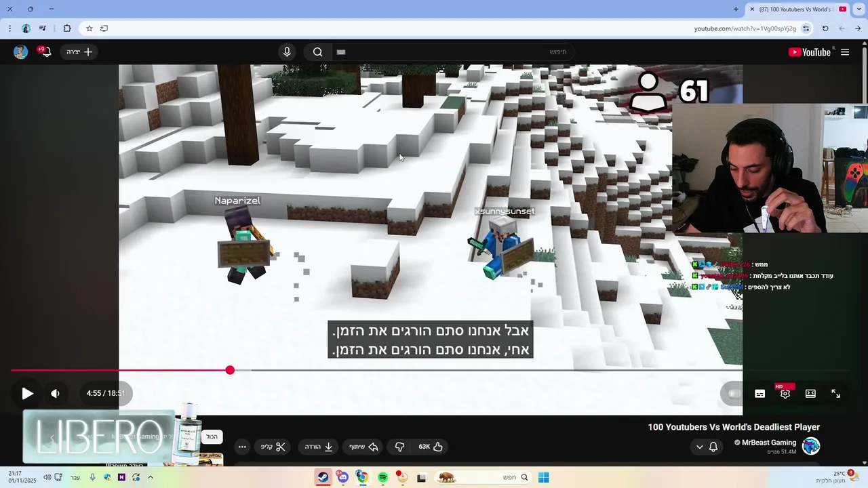Switch to theater mode
The image size is (868, 488).
(x=810, y=393)
